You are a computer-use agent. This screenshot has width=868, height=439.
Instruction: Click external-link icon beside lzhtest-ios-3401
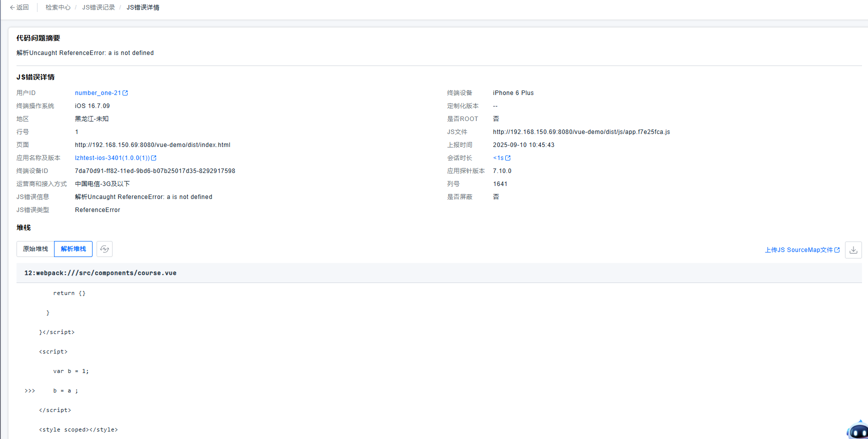[154, 158]
